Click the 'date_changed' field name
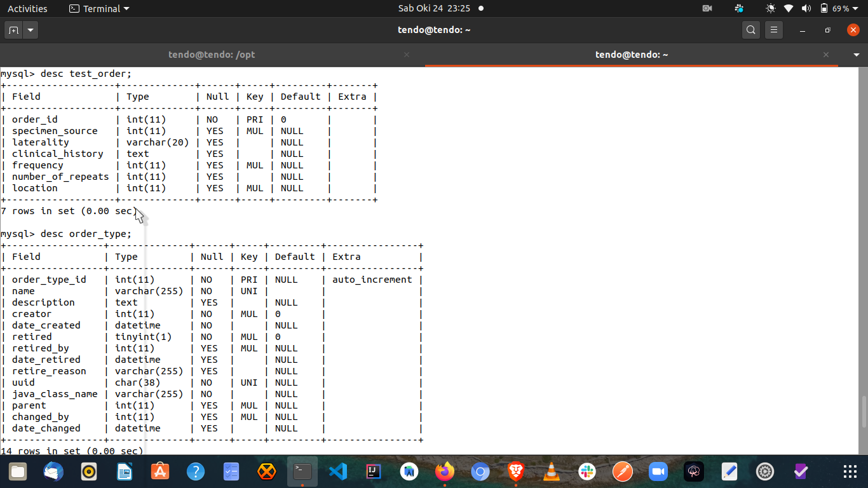This screenshot has height=488, width=868. click(x=46, y=428)
